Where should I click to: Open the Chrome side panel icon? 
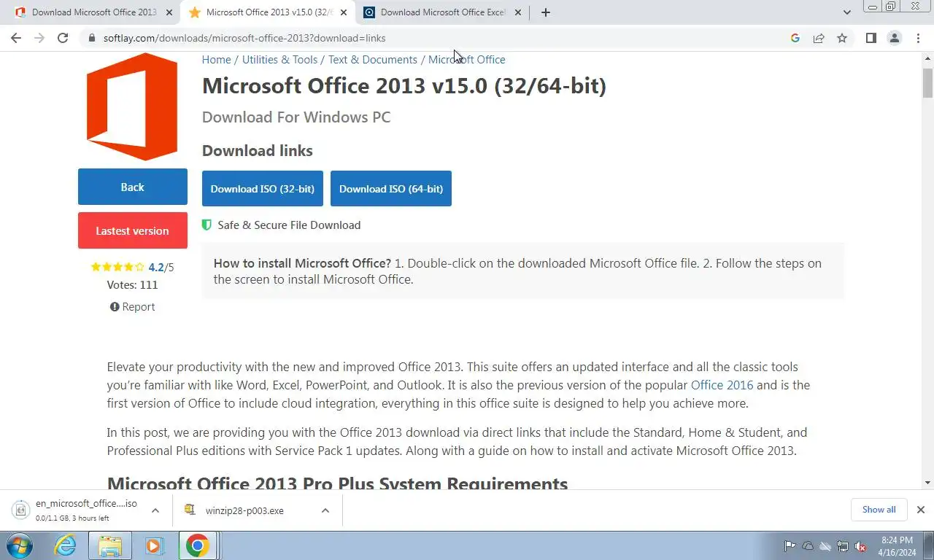(871, 38)
